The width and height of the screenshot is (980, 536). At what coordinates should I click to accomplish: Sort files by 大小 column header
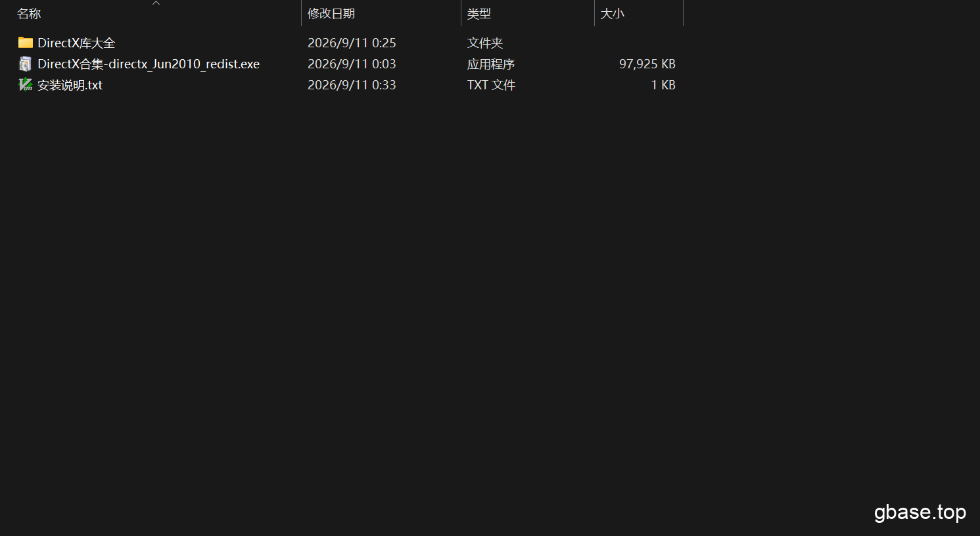[613, 13]
